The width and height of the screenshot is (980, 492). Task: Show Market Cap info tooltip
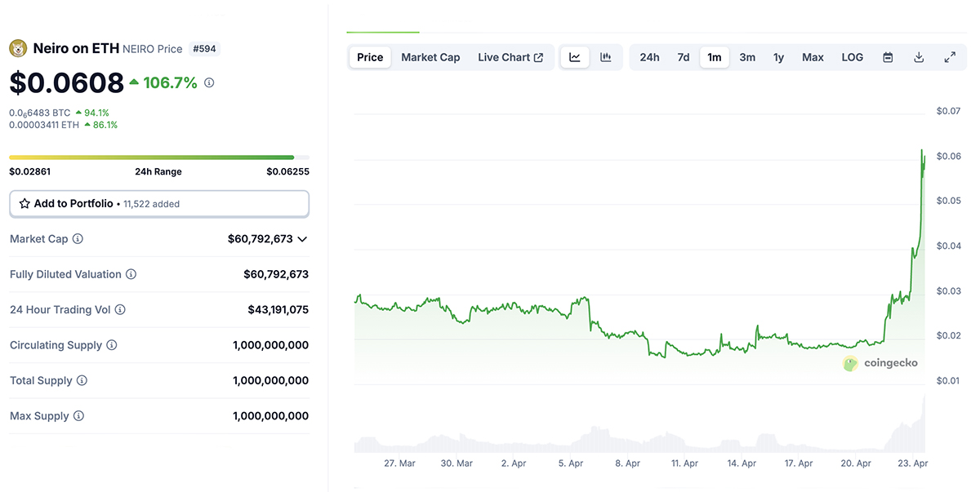coord(78,239)
